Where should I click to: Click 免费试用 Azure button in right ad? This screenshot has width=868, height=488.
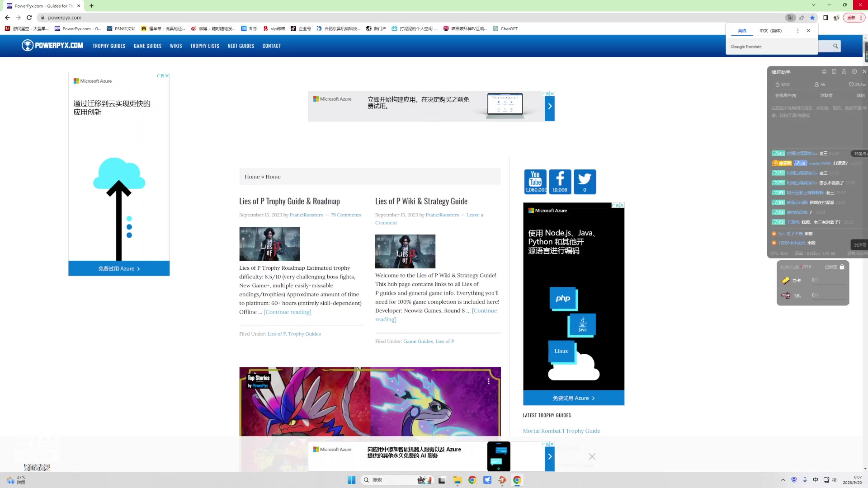pyautogui.click(x=574, y=398)
